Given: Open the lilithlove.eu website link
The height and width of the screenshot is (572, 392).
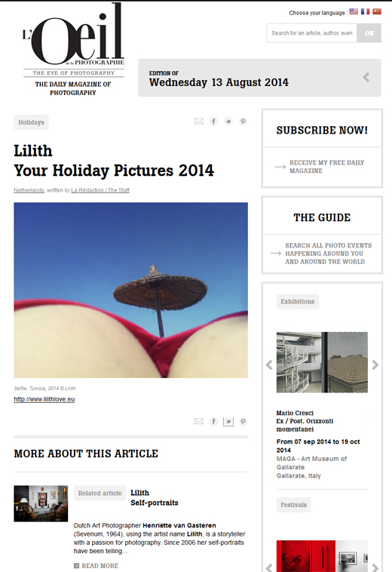Looking at the screenshot, I should click(x=44, y=399).
